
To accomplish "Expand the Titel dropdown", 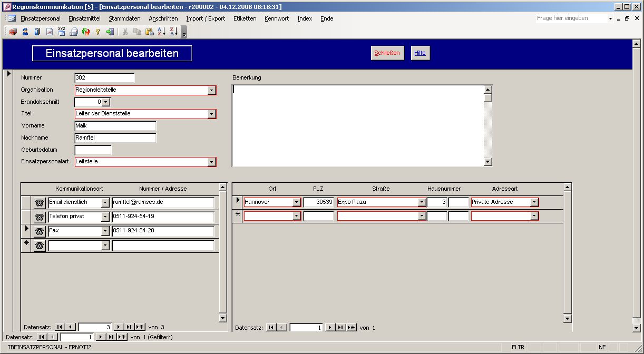I will tap(212, 114).
